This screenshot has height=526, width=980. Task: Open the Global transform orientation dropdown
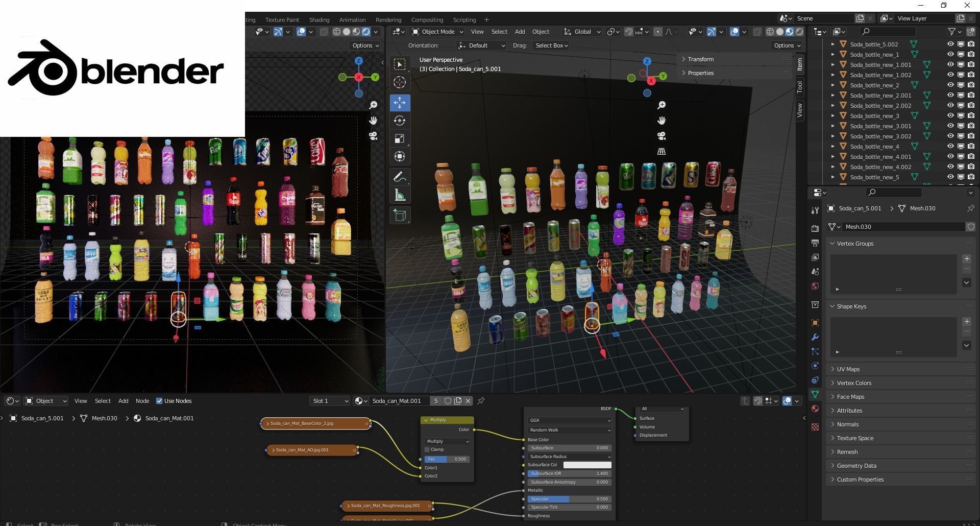pos(582,32)
